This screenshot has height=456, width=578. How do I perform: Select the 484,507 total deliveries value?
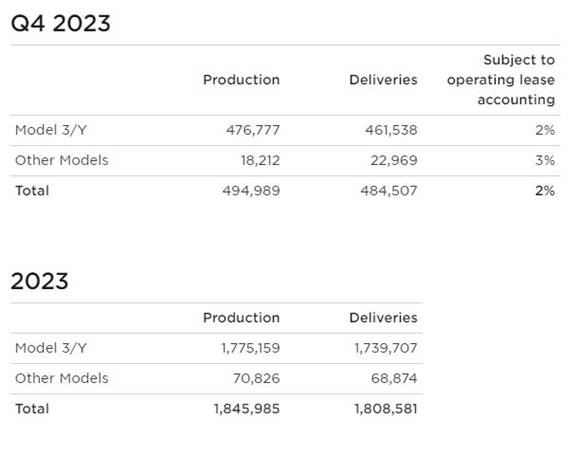389,191
